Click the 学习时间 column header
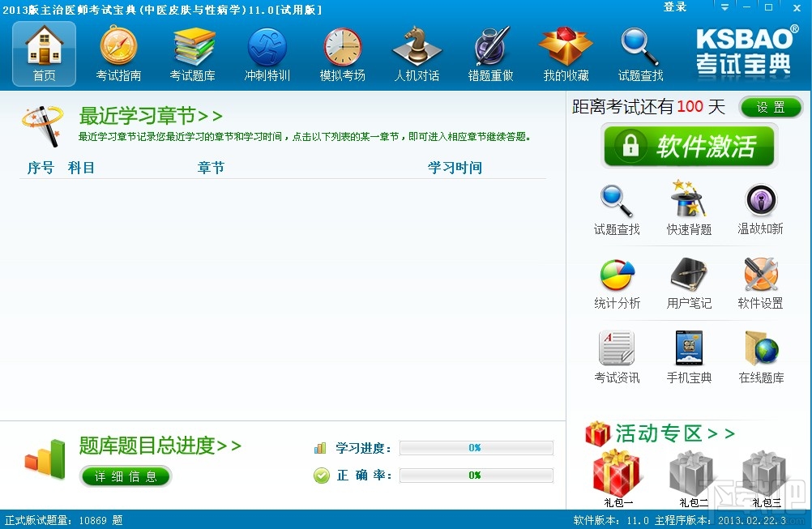Viewport: 812px width, 529px height. [x=455, y=168]
